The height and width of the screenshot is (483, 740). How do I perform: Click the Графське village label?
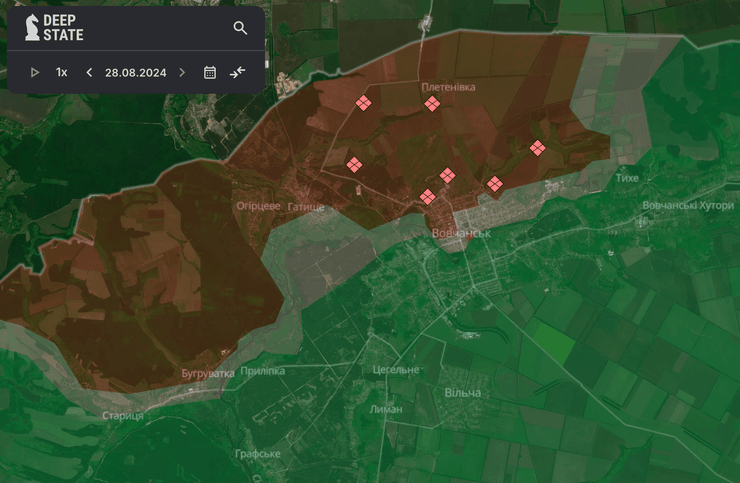[x=258, y=454]
